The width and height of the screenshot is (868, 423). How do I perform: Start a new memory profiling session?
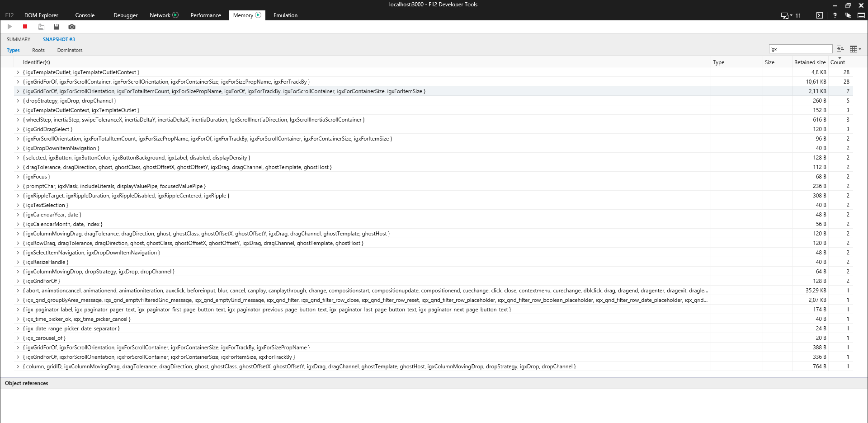9,27
